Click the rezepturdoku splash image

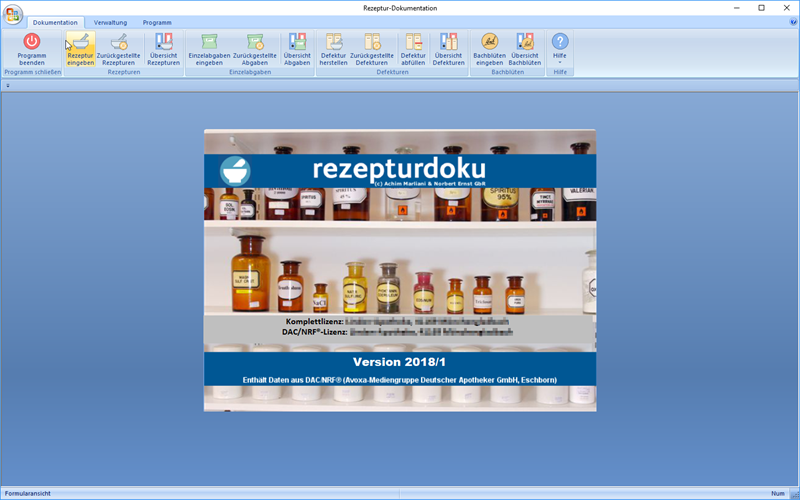coord(400,270)
